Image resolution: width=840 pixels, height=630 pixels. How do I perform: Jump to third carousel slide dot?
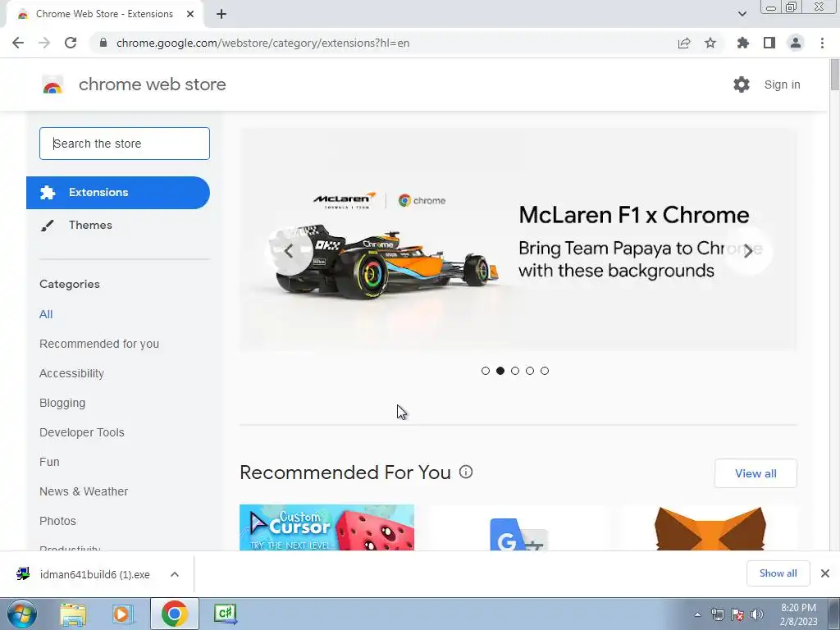tap(515, 371)
